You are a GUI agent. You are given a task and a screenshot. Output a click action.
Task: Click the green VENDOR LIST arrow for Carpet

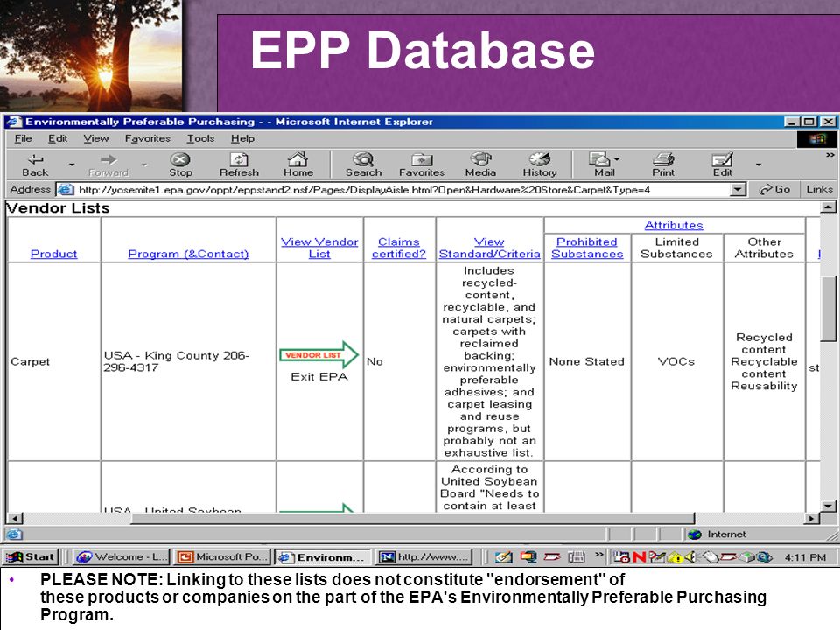click(319, 354)
